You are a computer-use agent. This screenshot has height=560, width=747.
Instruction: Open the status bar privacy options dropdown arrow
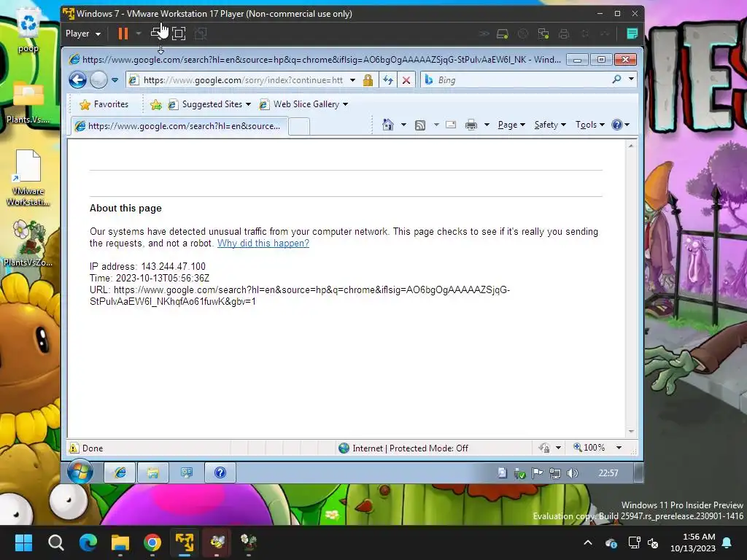pyautogui.click(x=558, y=448)
